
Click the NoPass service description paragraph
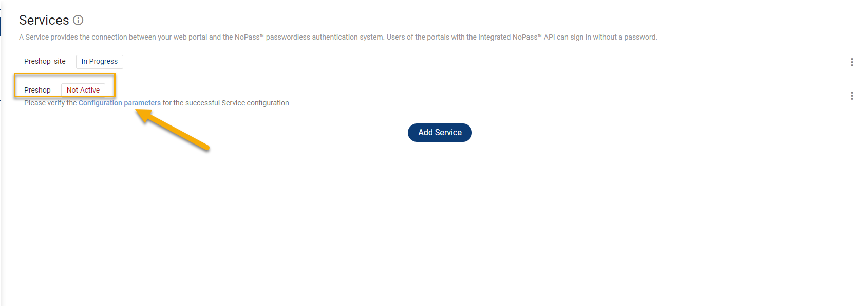pos(338,37)
